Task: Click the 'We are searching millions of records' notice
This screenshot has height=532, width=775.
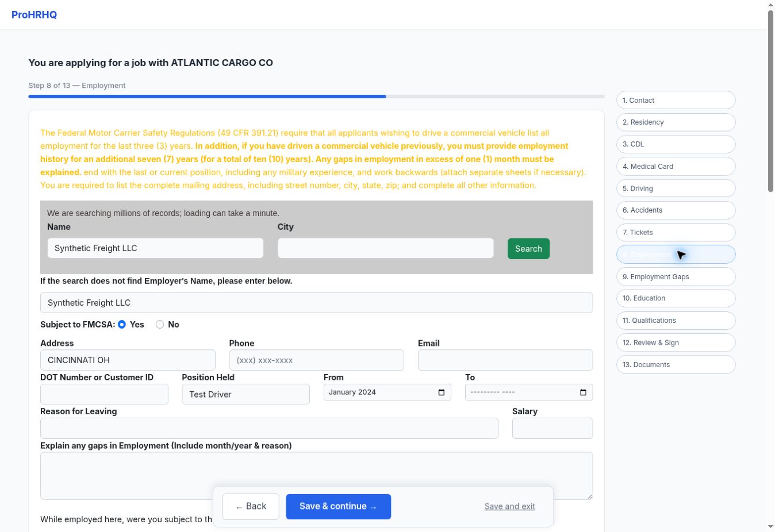Action: [x=163, y=213]
